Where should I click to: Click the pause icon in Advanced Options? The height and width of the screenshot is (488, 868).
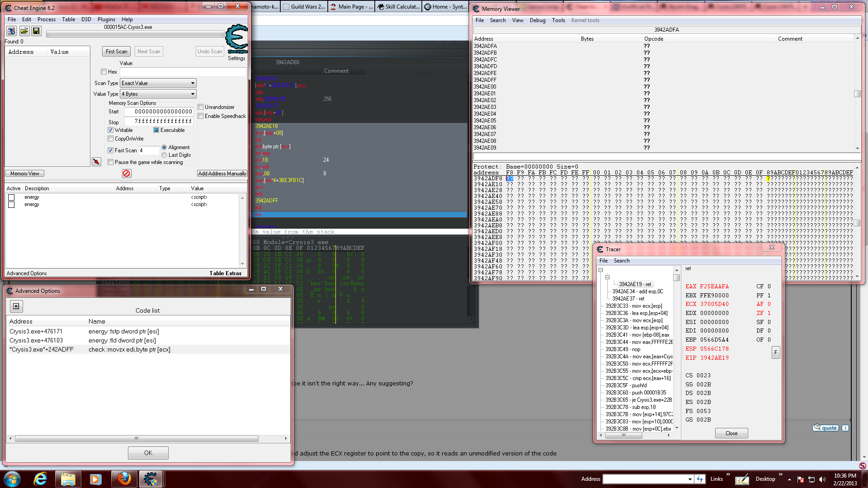coord(16,306)
